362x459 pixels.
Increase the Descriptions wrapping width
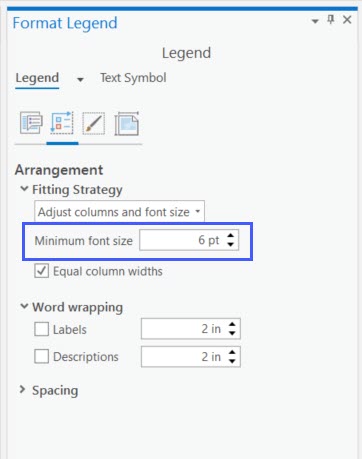tap(232, 352)
